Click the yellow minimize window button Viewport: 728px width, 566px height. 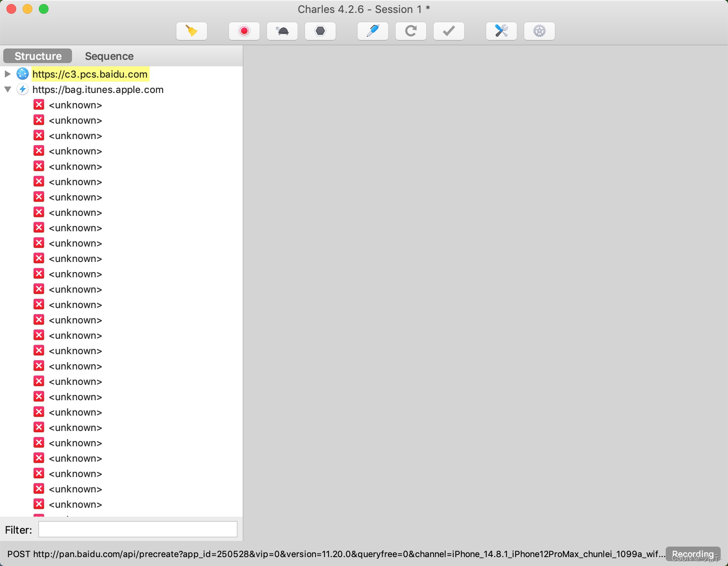(x=28, y=9)
